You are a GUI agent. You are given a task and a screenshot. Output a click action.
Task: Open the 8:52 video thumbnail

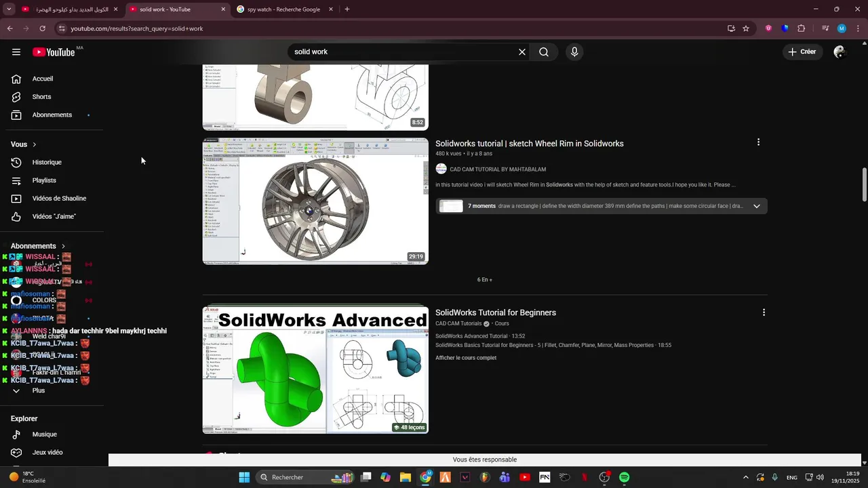tap(315, 97)
